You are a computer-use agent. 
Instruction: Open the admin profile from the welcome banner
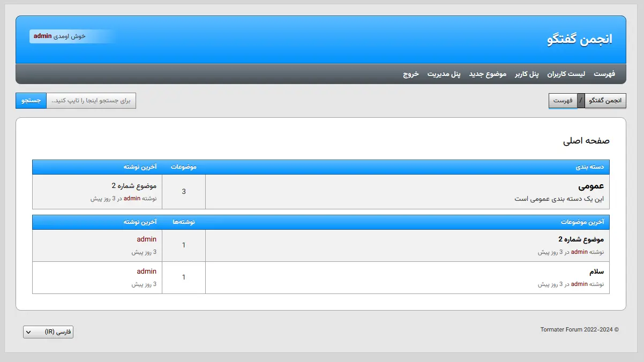41,36
